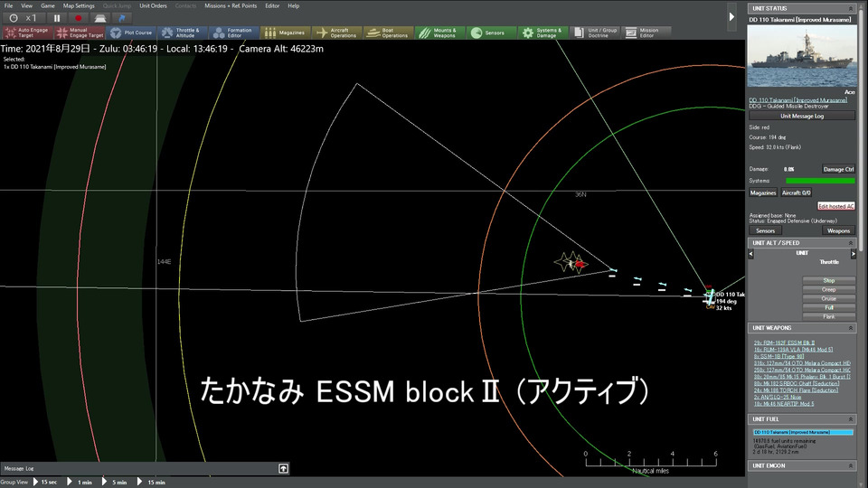Open SSM-1B [Type 90] weapon link
The width and height of the screenshot is (868, 488).
[x=777, y=356]
